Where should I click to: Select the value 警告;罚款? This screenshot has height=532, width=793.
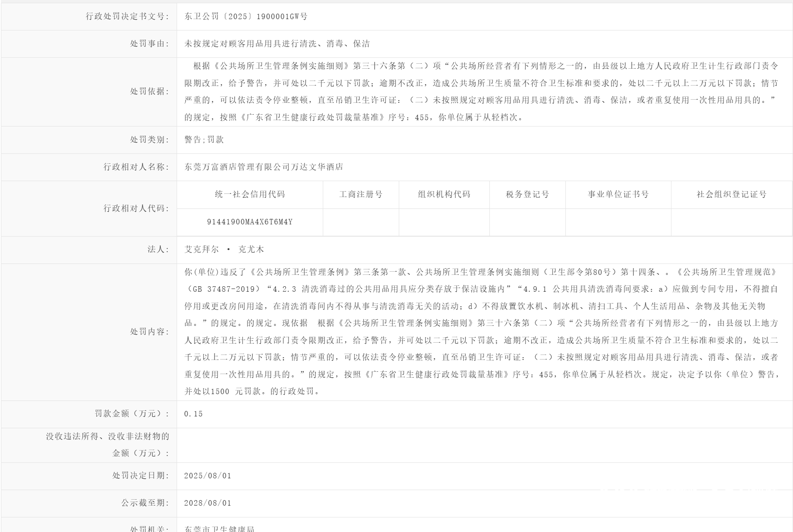coord(204,140)
